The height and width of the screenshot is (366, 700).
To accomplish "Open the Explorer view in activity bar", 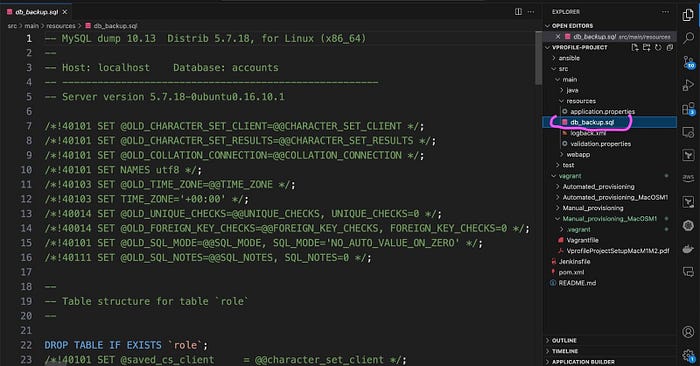I will 688,15.
